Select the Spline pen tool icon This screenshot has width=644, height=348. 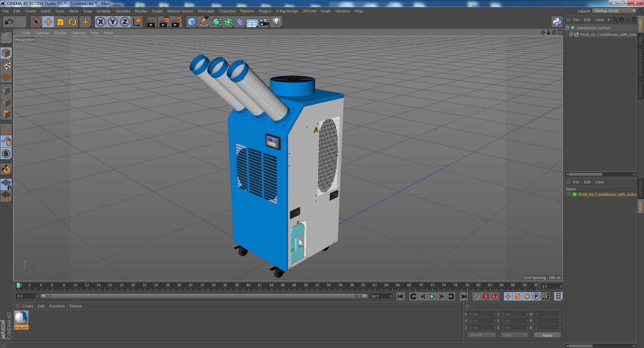[204, 22]
